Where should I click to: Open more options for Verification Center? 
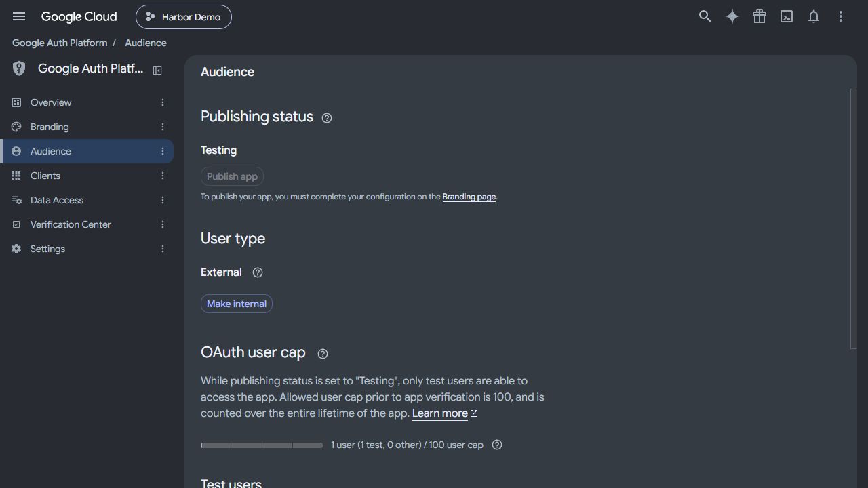pyautogui.click(x=163, y=224)
